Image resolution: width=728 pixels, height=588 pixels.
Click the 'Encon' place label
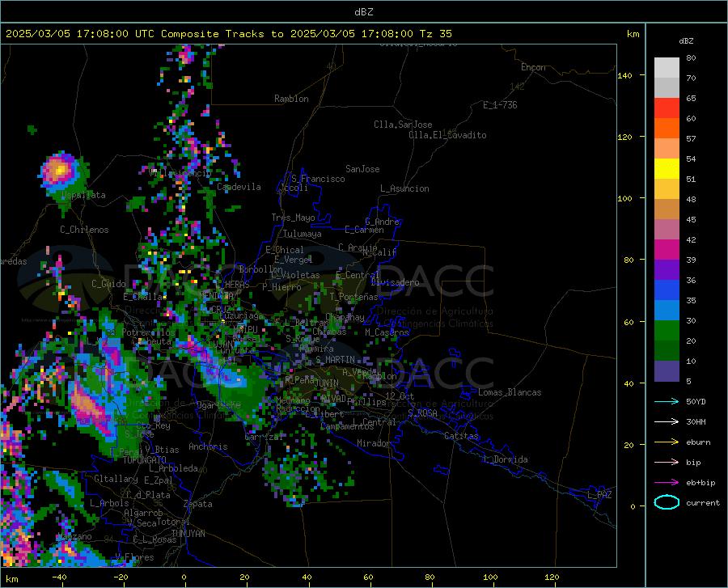(533, 67)
